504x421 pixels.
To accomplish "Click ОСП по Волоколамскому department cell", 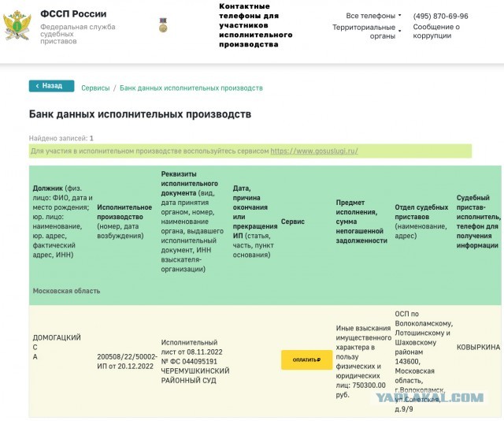I will (424, 361).
